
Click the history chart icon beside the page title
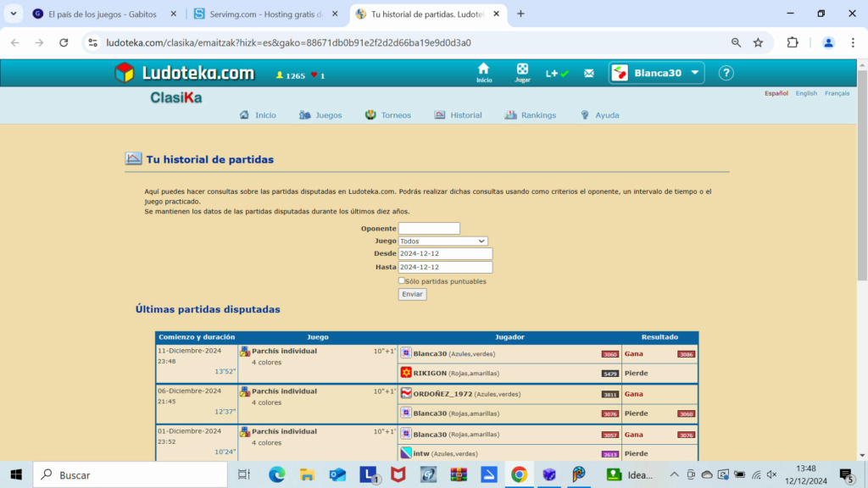pyautogui.click(x=133, y=158)
